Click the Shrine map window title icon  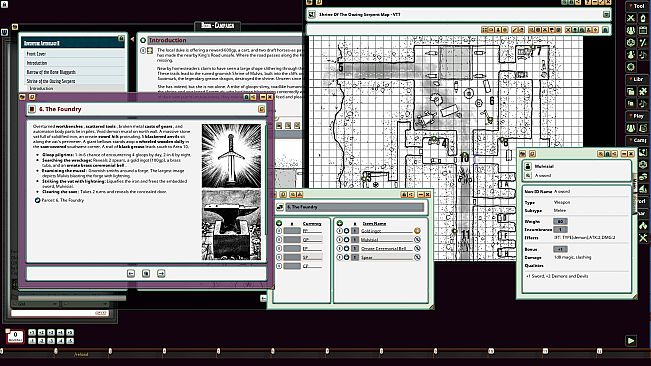(x=311, y=15)
